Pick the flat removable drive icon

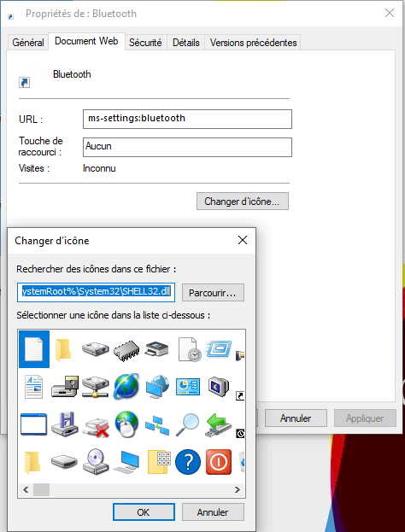click(64, 461)
